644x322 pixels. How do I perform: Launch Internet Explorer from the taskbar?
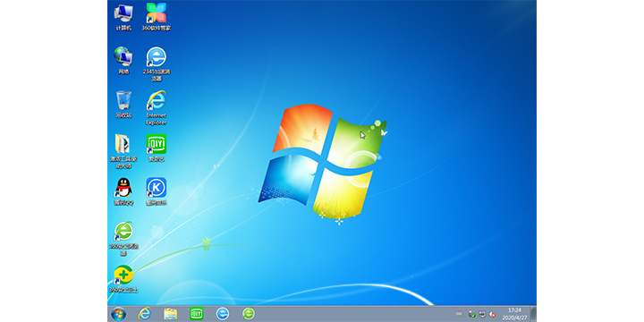click(x=144, y=314)
